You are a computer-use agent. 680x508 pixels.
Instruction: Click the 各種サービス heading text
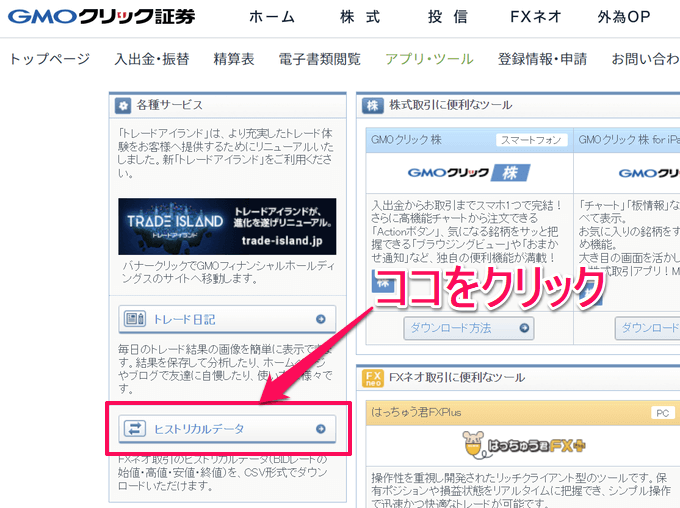tap(170, 105)
